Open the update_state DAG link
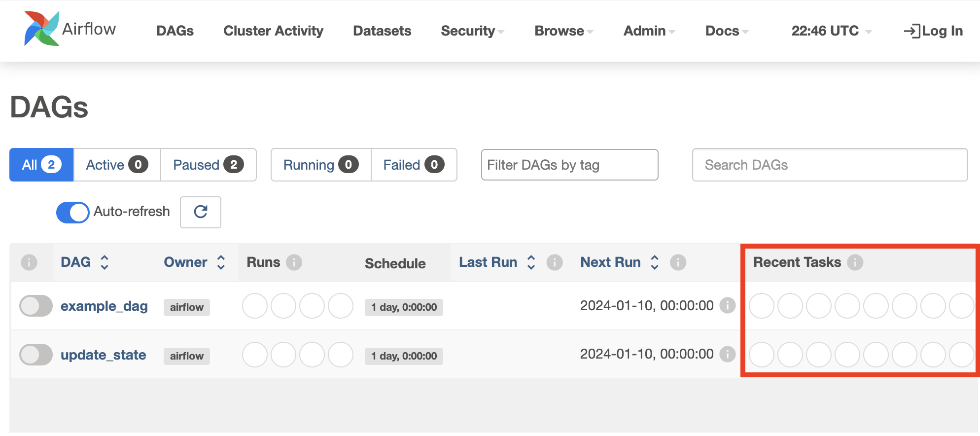 tap(103, 355)
